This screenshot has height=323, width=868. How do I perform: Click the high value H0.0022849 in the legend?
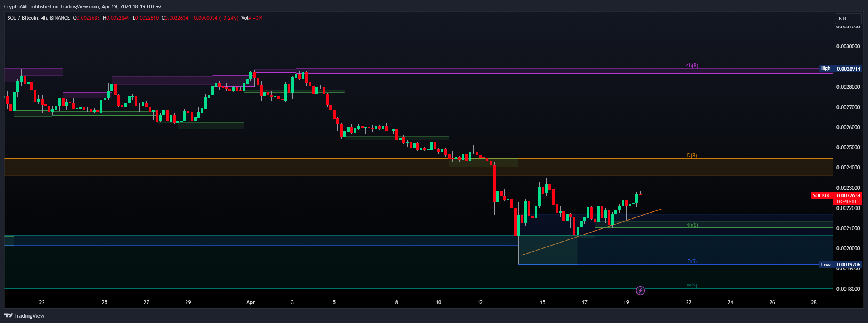[116, 18]
